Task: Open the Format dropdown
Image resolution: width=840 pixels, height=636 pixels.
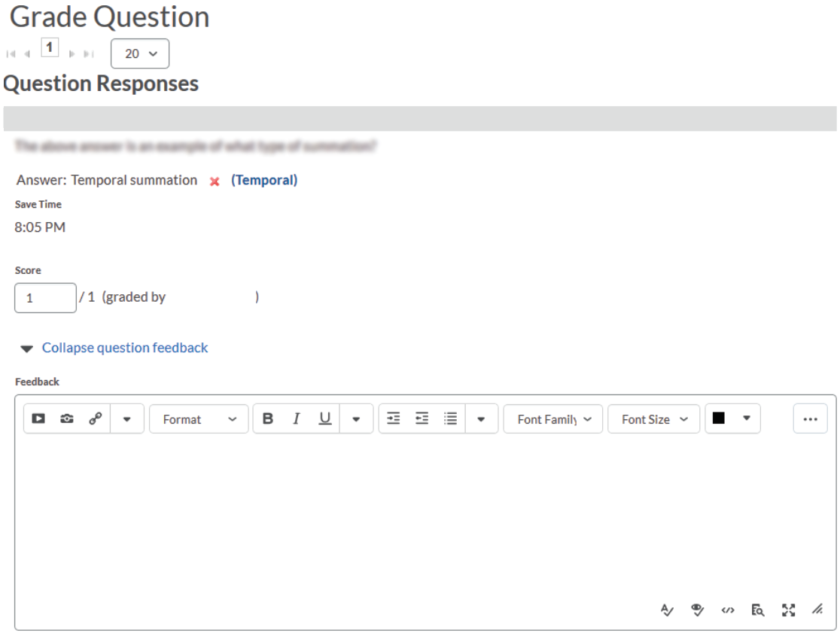Action: 199,419
